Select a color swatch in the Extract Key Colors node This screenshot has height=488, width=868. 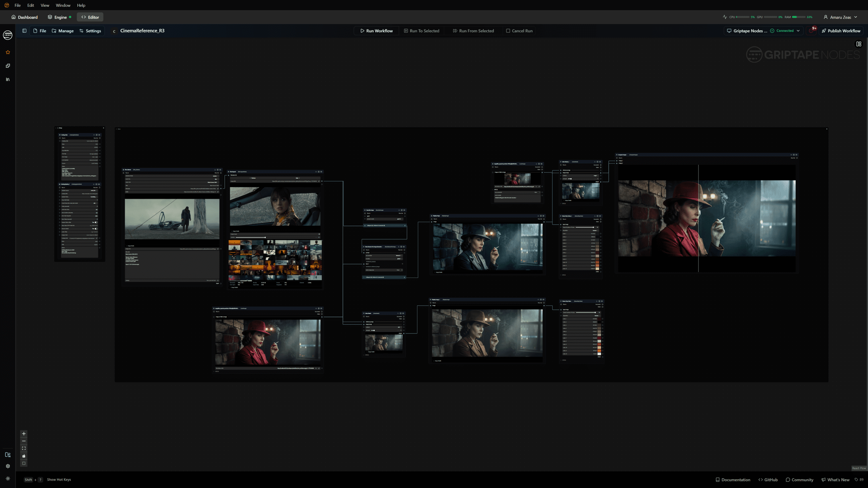[x=599, y=319]
